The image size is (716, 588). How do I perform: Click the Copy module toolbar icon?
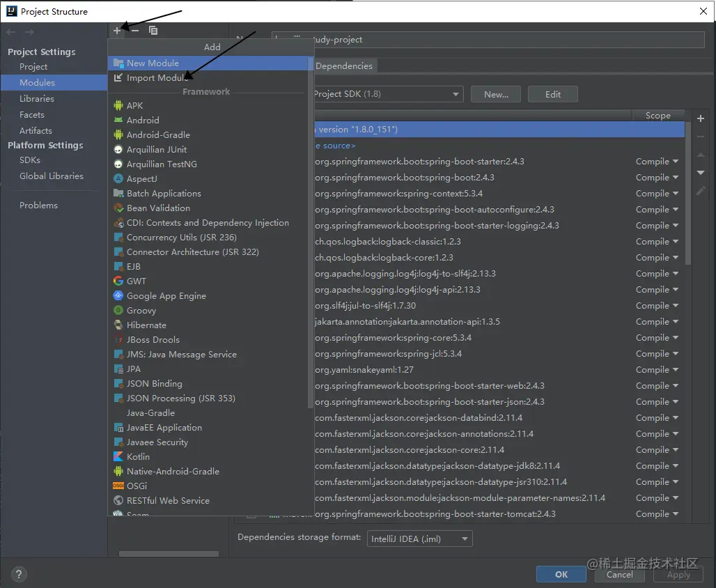[x=153, y=31]
